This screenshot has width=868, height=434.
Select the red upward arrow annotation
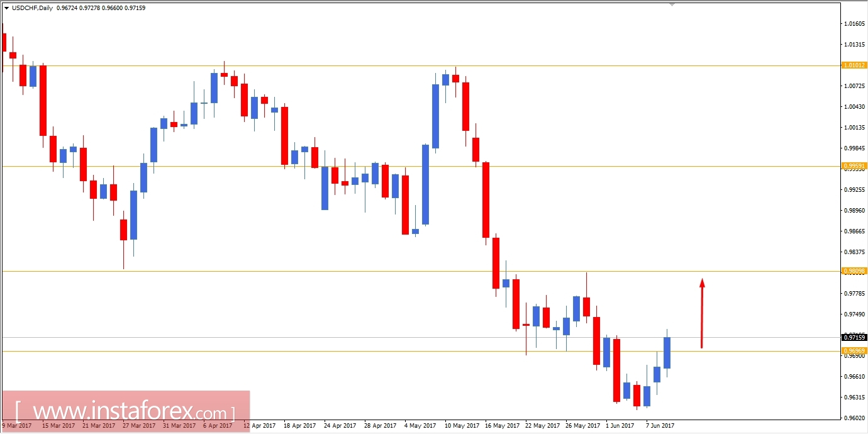[x=702, y=311]
